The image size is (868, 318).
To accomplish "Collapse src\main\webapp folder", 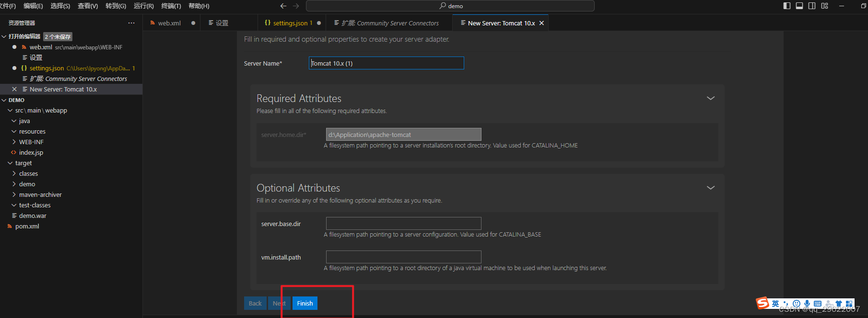I will [10, 110].
